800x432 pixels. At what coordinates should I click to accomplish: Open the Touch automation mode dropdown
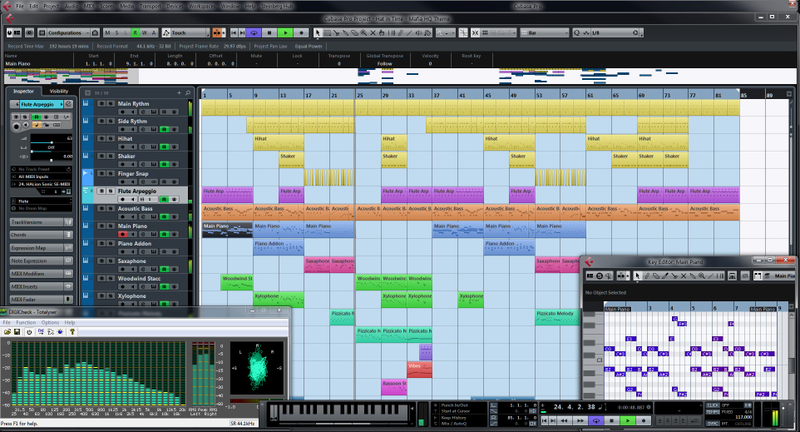(190, 33)
